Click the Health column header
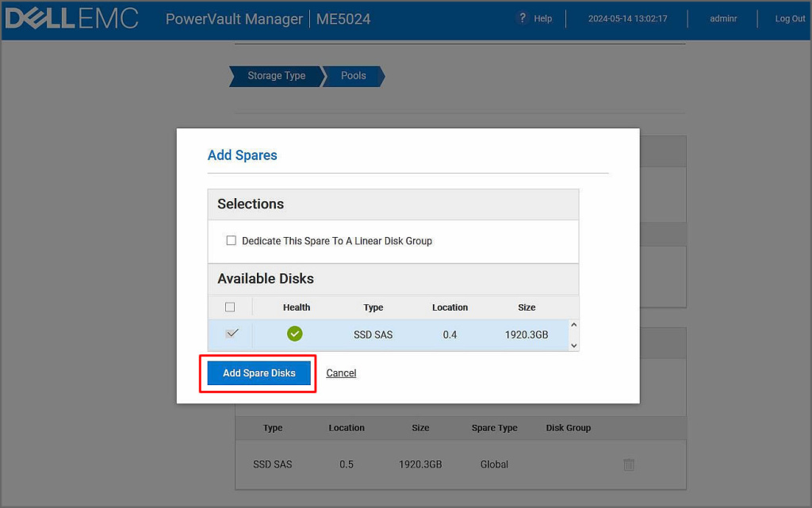 297,307
